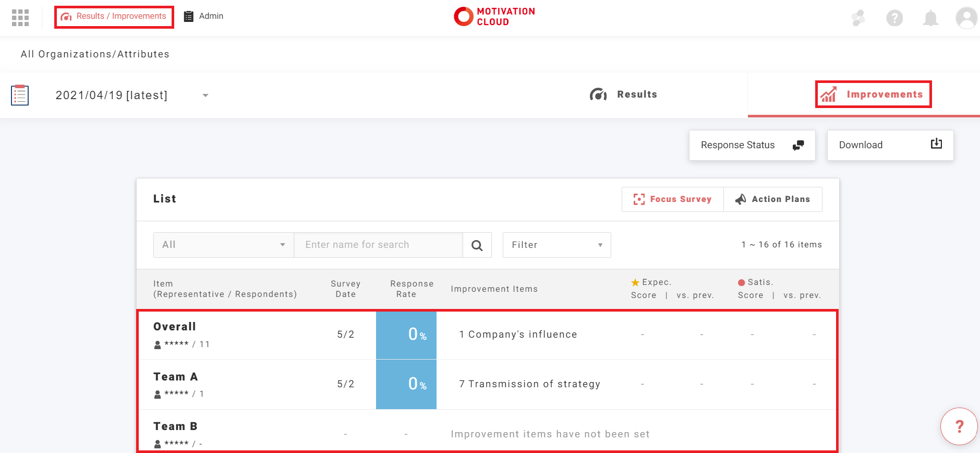Open the floating red help bubble

[x=959, y=426]
